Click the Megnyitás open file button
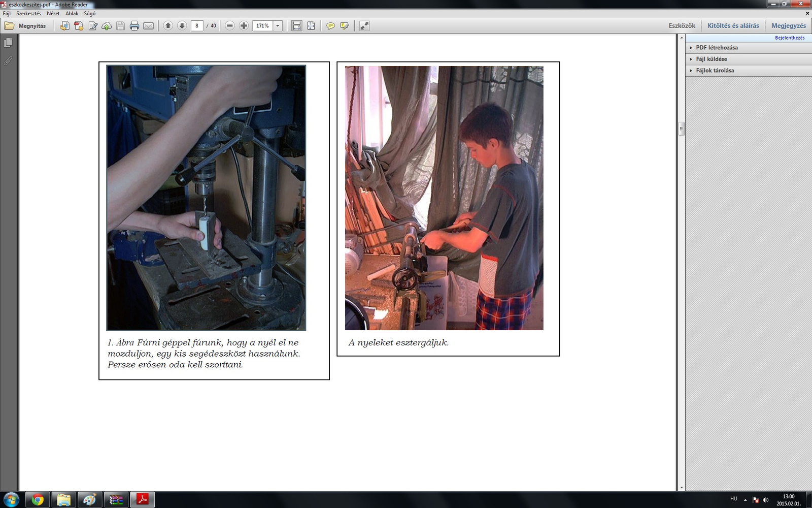The height and width of the screenshot is (508, 812). 25,26
